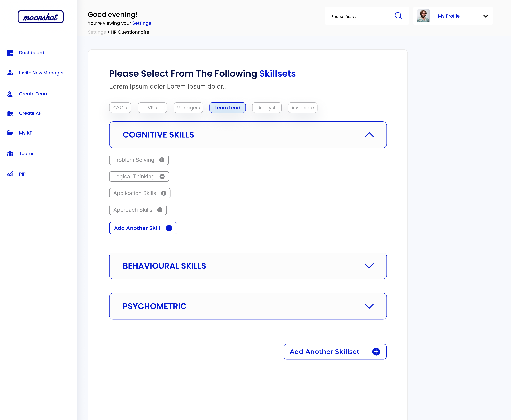Select the Analyst role tab

tap(266, 108)
